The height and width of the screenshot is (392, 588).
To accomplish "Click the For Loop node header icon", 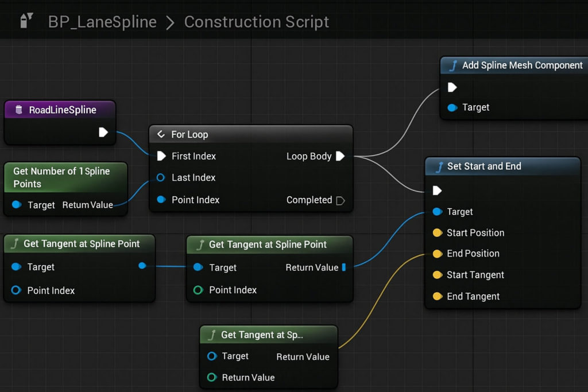I will tap(161, 134).
